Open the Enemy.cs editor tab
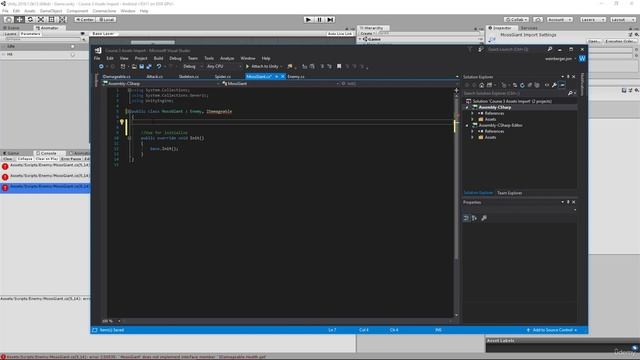 tap(296, 76)
